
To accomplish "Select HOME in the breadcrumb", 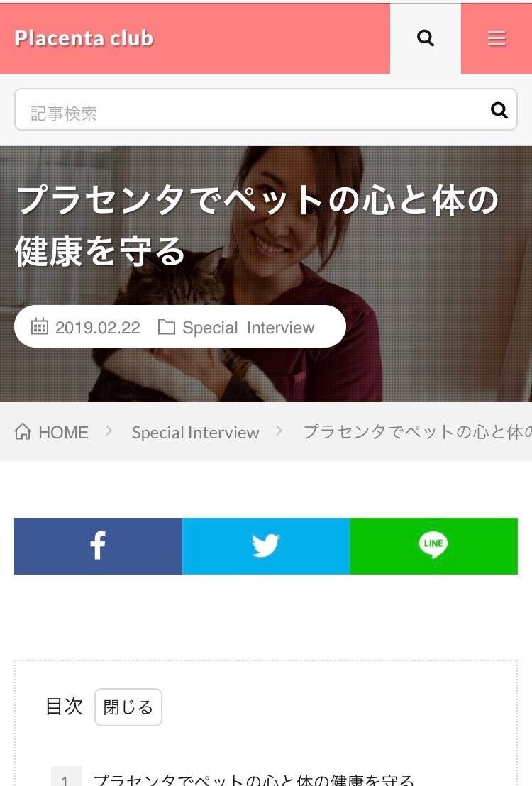I will point(63,432).
